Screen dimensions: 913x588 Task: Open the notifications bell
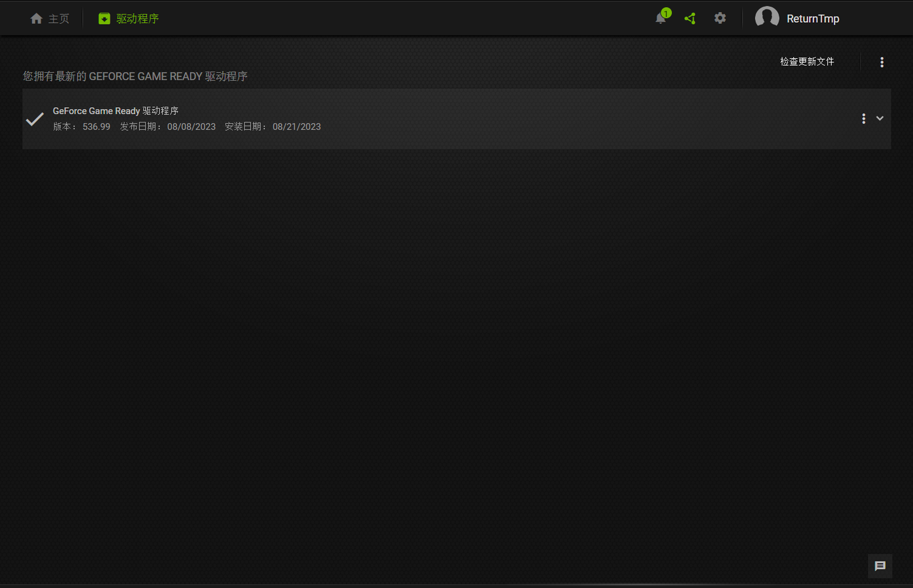(x=661, y=18)
